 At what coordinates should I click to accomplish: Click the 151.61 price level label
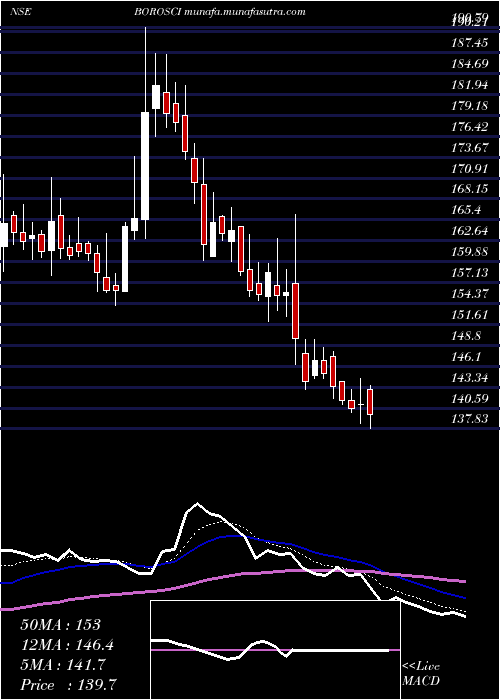[x=470, y=314]
